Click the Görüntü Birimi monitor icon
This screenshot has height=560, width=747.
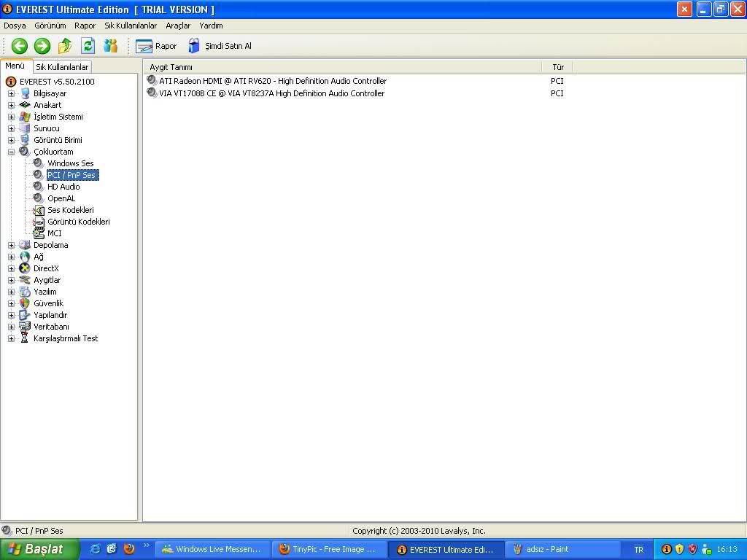tap(25, 140)
